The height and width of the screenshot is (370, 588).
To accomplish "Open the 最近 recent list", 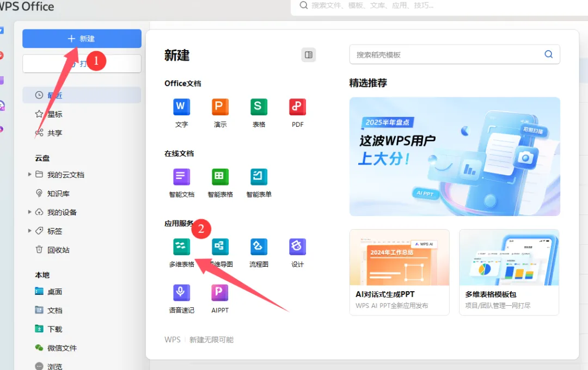I will [x=82, y=95].
